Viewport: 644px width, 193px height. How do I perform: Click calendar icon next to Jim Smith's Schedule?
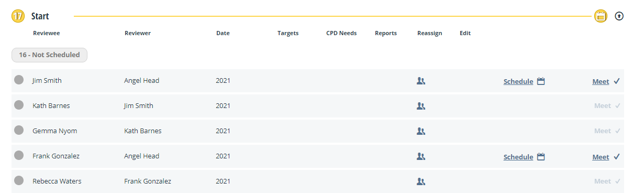coord(541,81)
